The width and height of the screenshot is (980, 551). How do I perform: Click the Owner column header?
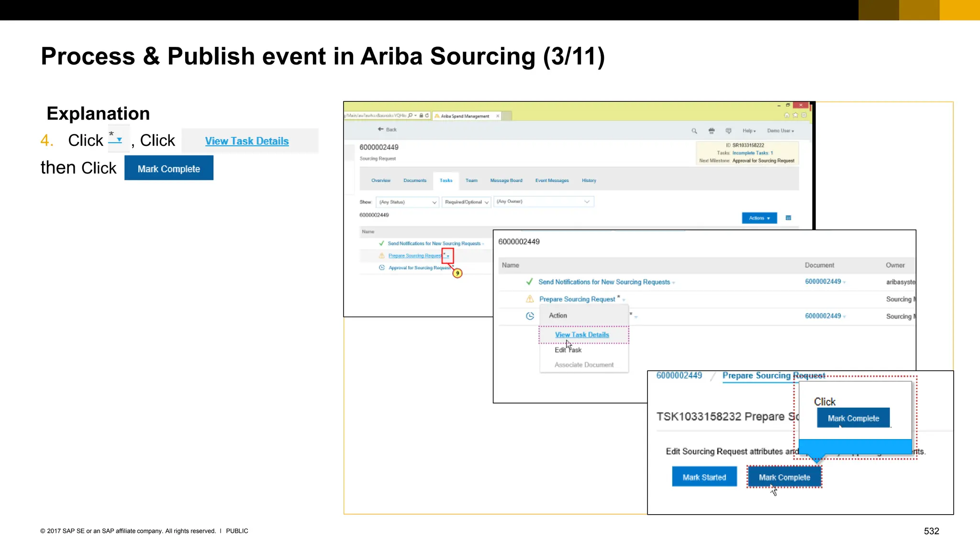point(895,265)
